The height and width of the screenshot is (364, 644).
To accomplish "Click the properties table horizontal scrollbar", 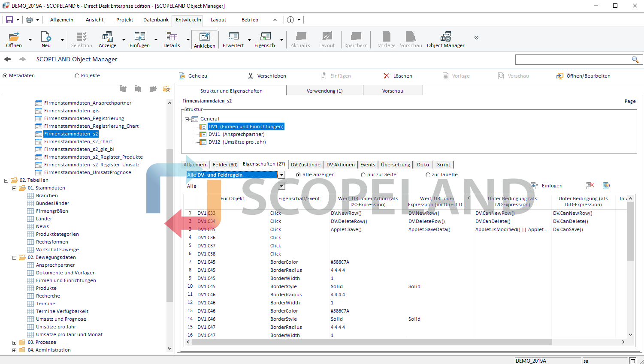I will (x=372, y=342).
